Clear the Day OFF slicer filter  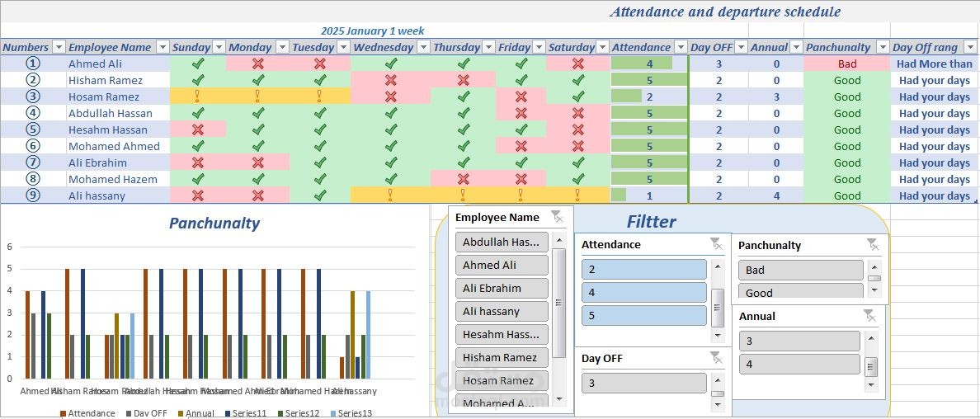pos(716,358)
